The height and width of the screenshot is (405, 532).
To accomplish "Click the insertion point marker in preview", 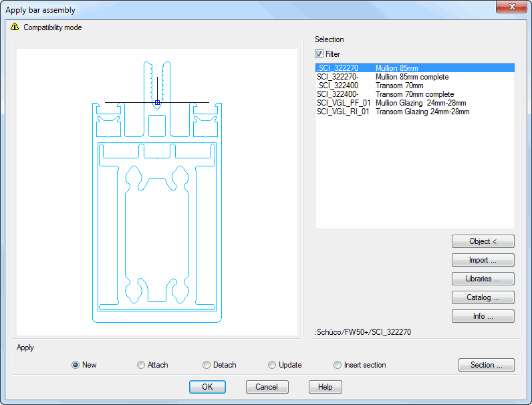I will 157,103.
